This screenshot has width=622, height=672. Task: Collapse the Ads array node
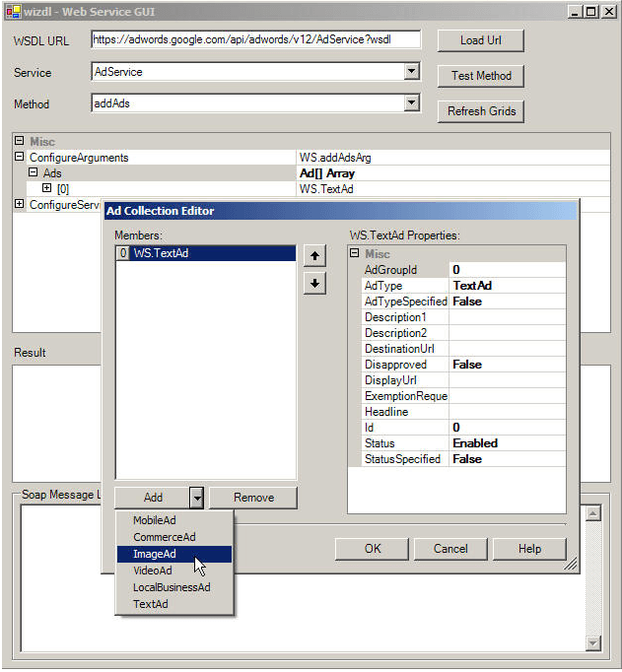coord(33,172)
